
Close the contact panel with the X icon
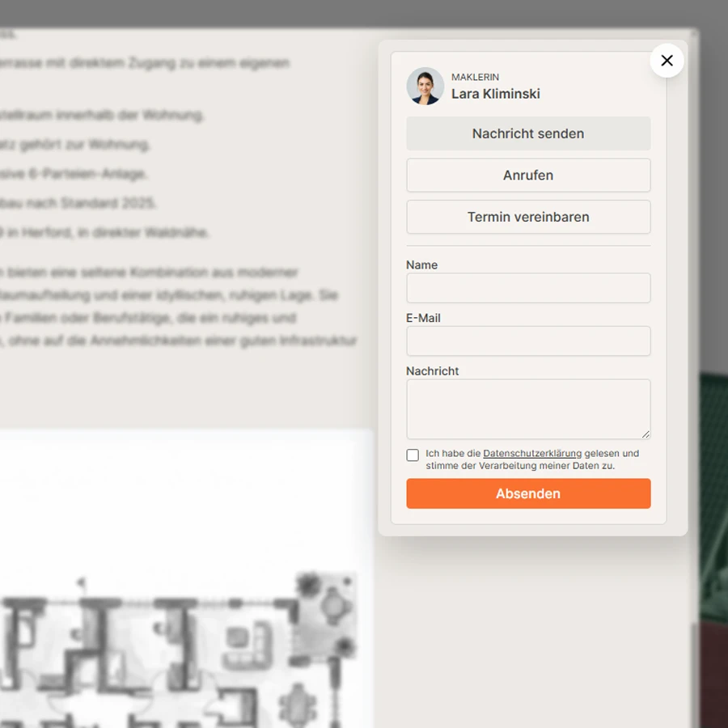pos(667,61)
